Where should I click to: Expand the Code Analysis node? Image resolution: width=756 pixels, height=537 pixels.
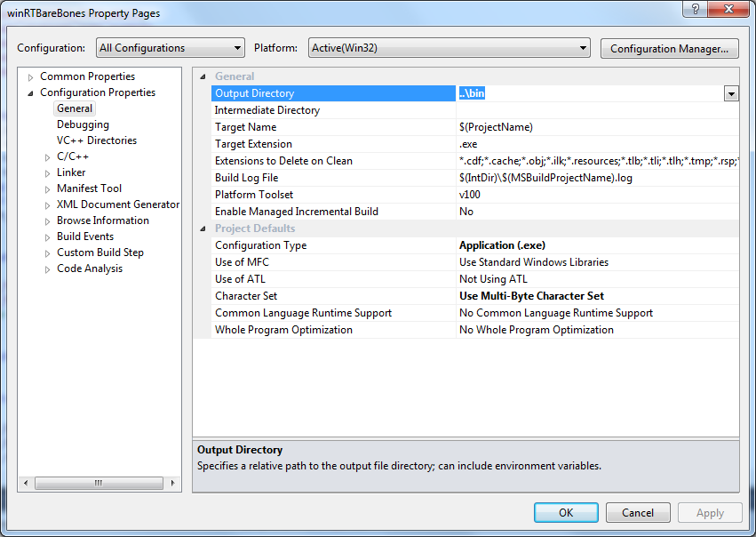point(48,269)
